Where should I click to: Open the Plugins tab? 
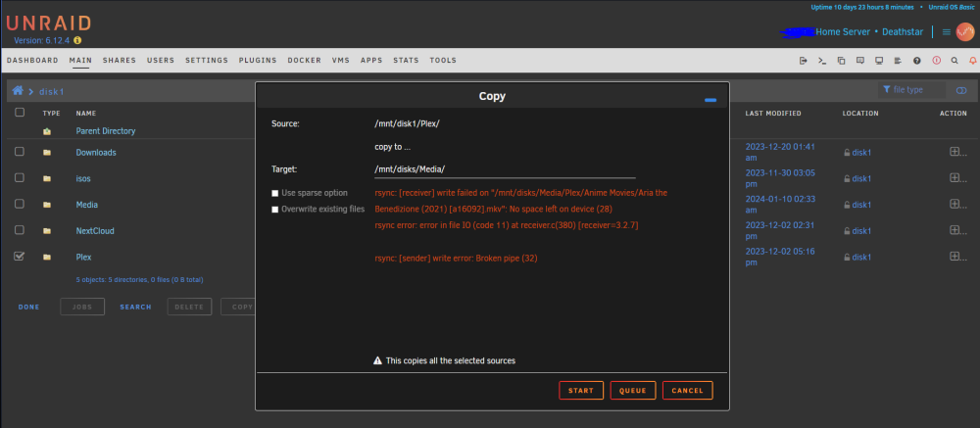tap(258, 61)
